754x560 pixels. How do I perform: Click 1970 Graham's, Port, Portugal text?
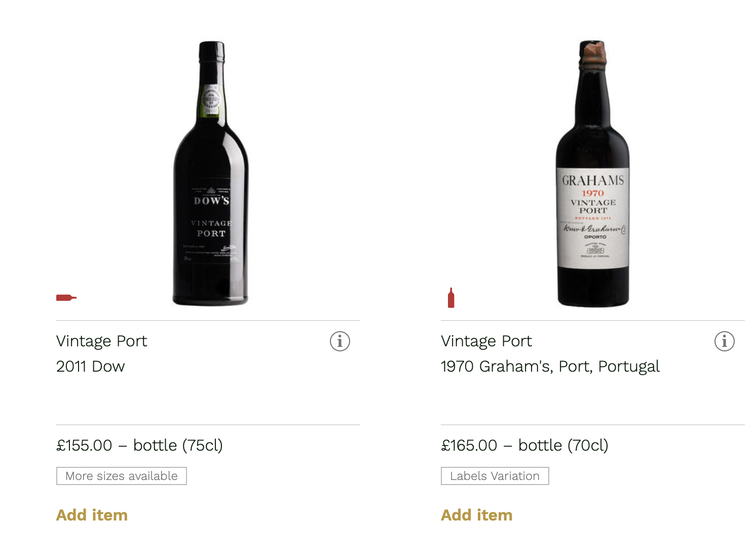[550, 367]
